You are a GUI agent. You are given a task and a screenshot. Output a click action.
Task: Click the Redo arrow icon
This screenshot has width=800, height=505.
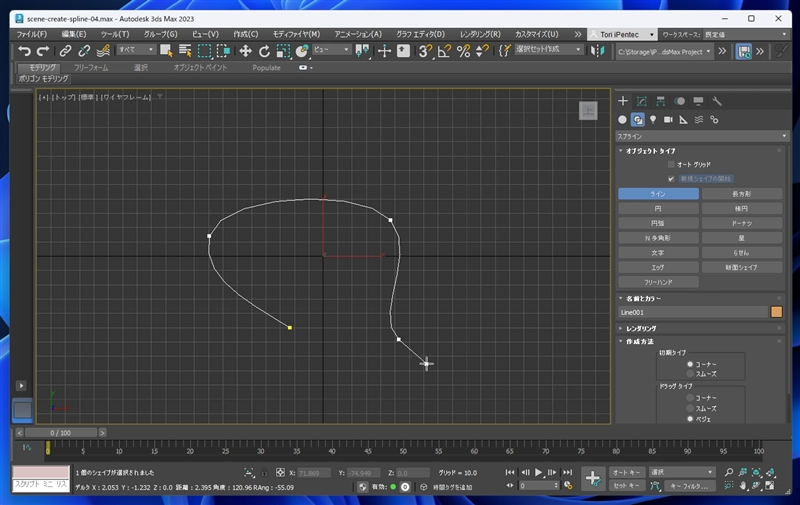click(x=43, y=50)
